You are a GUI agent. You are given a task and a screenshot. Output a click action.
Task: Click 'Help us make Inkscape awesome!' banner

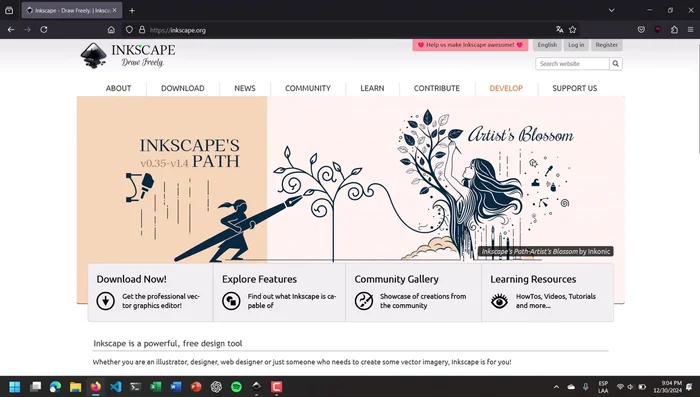470,45
